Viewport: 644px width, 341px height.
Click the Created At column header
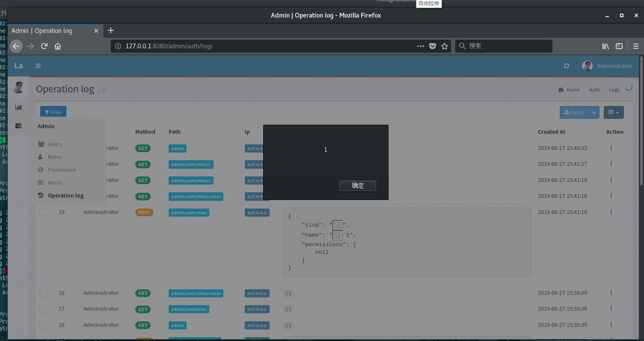point(552,132)
